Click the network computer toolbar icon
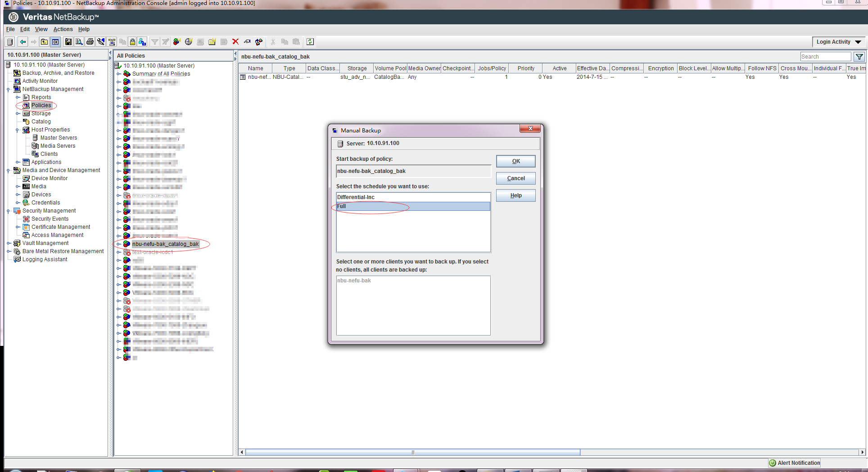The width and height of the screenshot is (868, 472). [x=111, y=42]
